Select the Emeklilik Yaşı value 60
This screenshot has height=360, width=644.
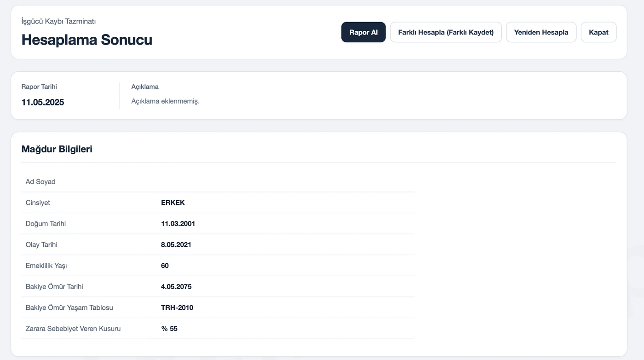(165, 266)
